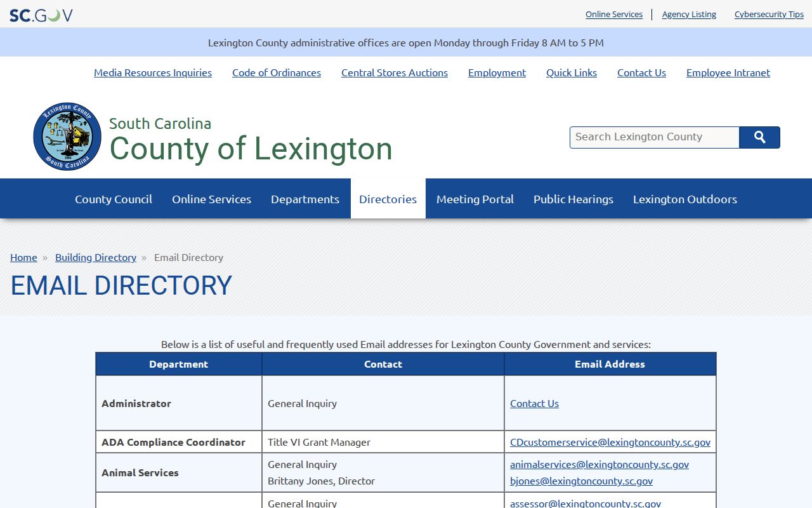
Task: Click Brittany Jones, Director text
Action: pyautogui.click(x=321, y=481)
